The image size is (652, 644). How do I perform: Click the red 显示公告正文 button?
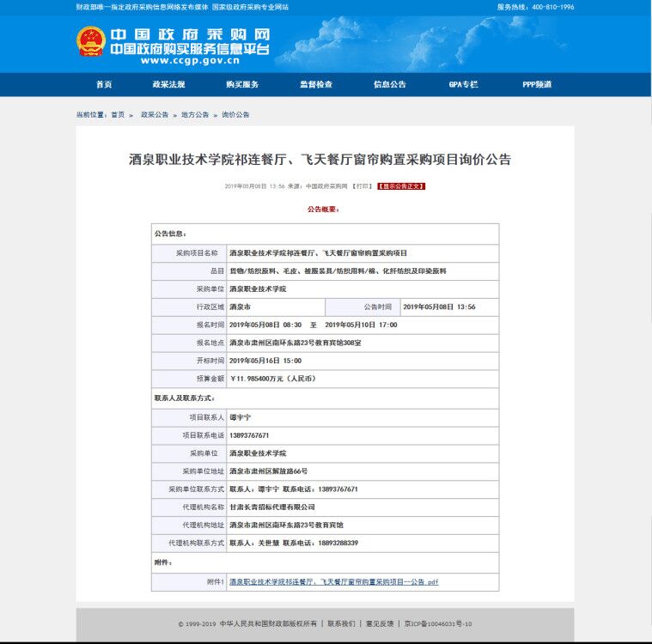401,185
